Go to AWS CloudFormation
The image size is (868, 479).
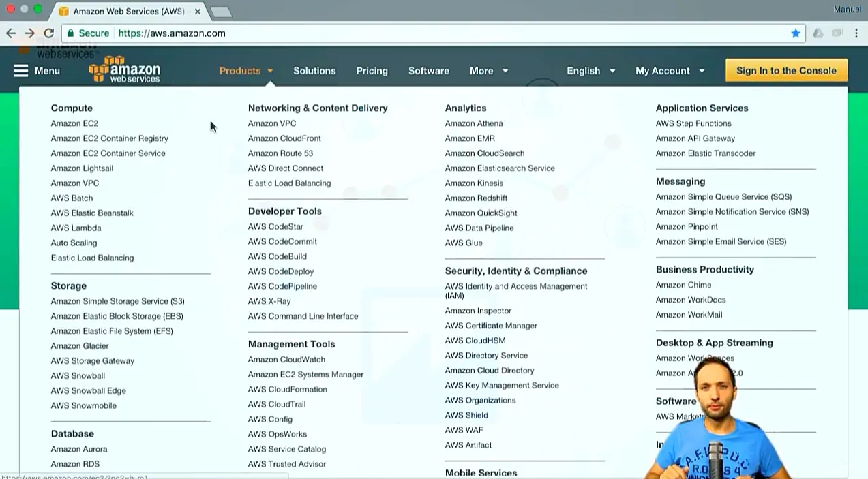[288, 390]
